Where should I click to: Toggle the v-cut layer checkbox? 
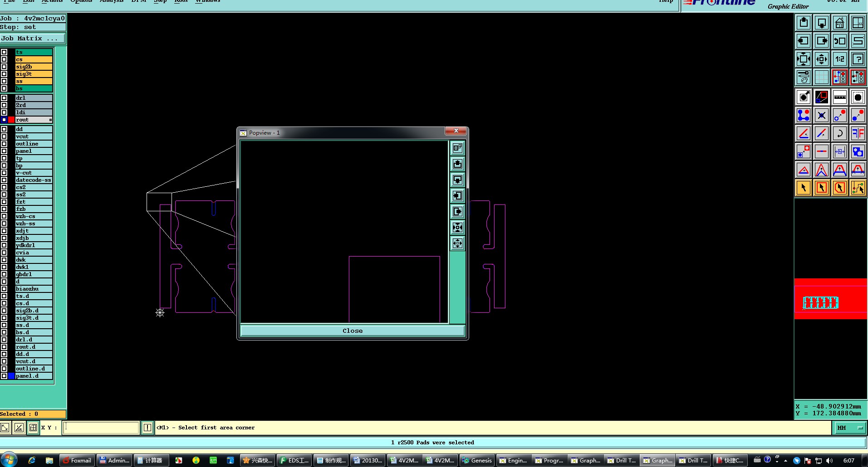click(4, 173)
